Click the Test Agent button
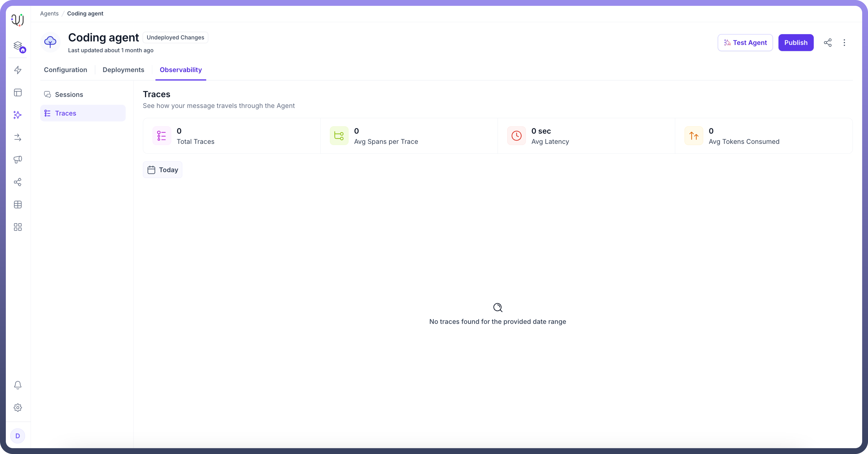The height and width of the screenshot is (454, 868). (745, 42)
